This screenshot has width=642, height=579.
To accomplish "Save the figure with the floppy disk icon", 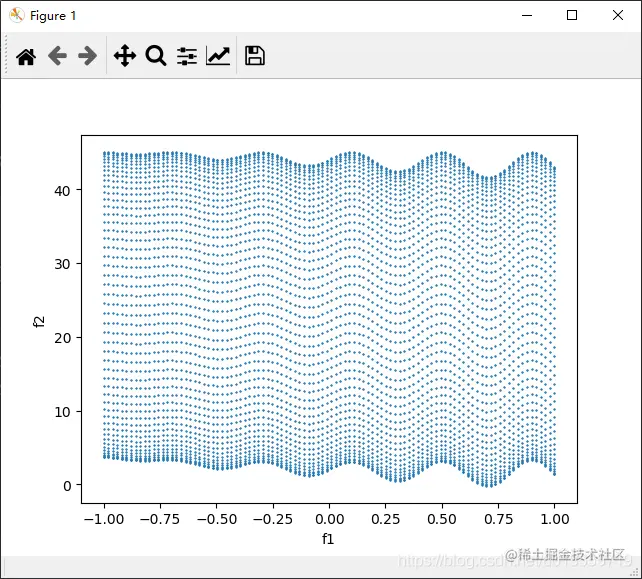I will (255, 56).
